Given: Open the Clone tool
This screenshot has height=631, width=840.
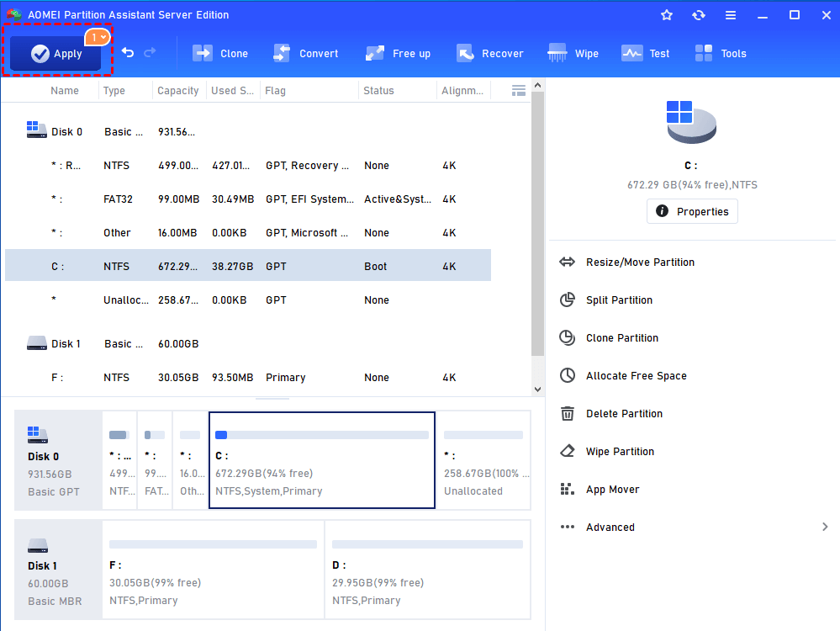Looking at the screenshot, I should click(x=220, y=54).
